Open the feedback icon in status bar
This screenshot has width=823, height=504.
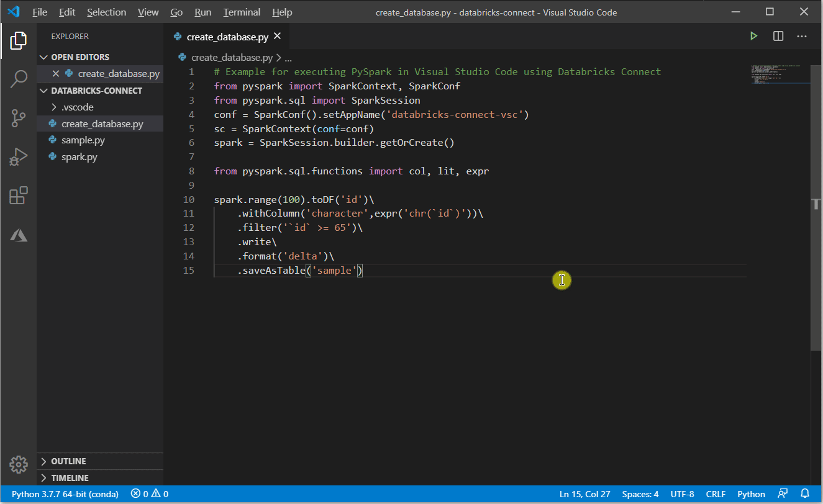pyautogui.click(x=783, y=494)
